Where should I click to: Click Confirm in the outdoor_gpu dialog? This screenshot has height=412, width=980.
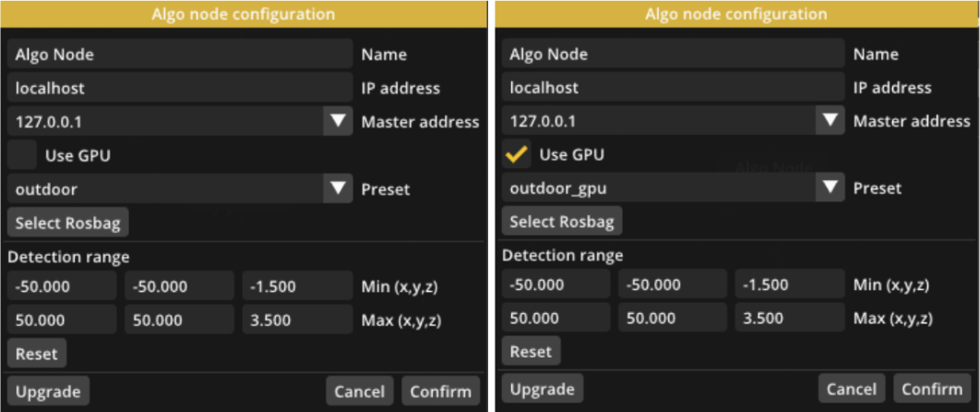click(933, 389)
